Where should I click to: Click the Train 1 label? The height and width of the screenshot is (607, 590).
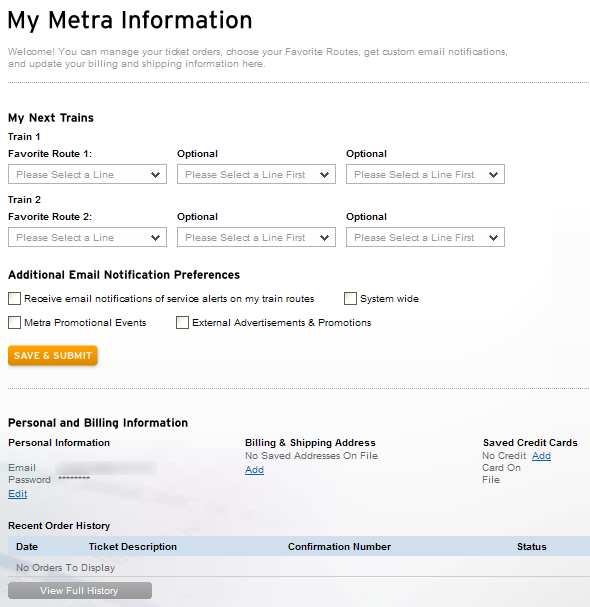(x=24, y=137)
